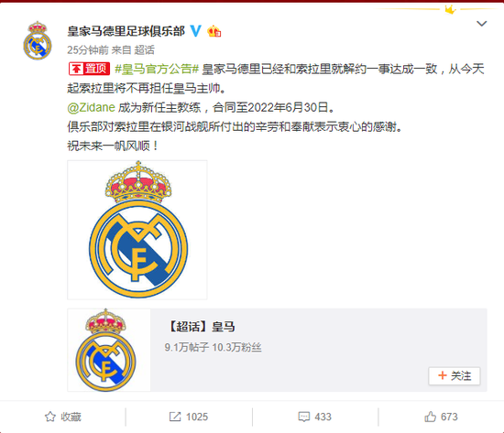The width and height of the screenshot is (504, 433).
Task: Open the 超话 source link
Action: point(144,50)
